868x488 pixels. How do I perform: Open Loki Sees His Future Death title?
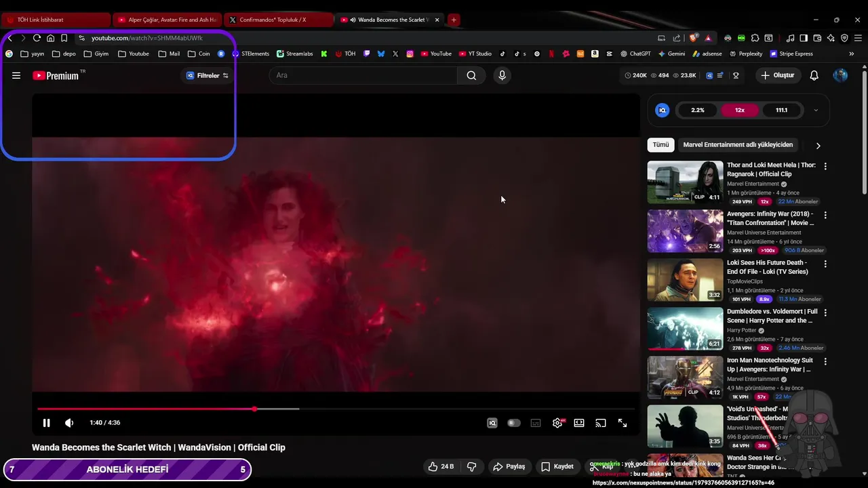click(767, 267)
